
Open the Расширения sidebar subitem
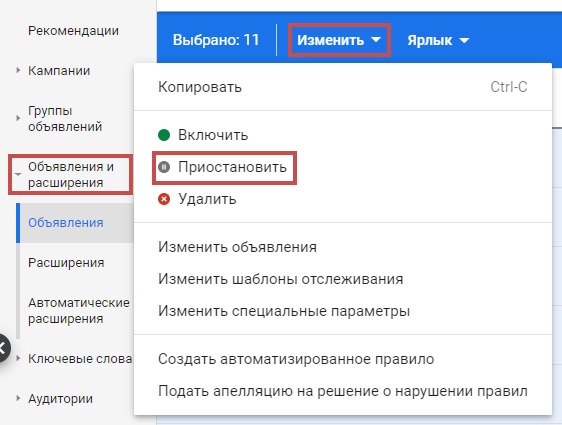click(66, 263)
